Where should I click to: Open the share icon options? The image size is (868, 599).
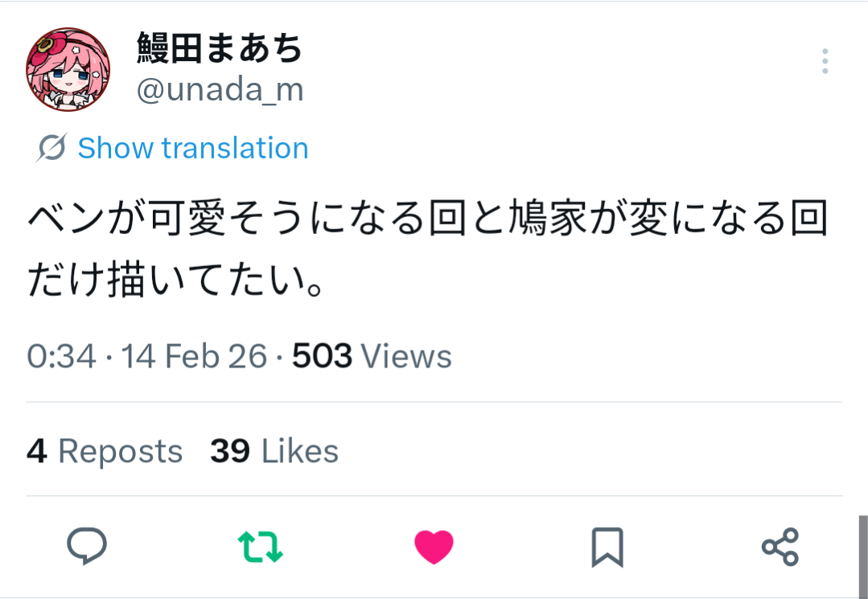pos(780,547)
